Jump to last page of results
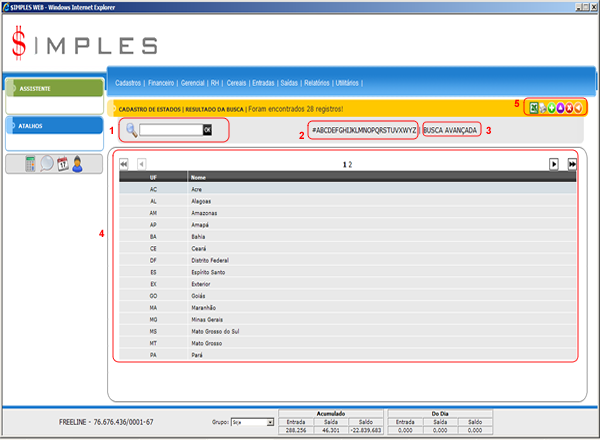 pos(572,163)
